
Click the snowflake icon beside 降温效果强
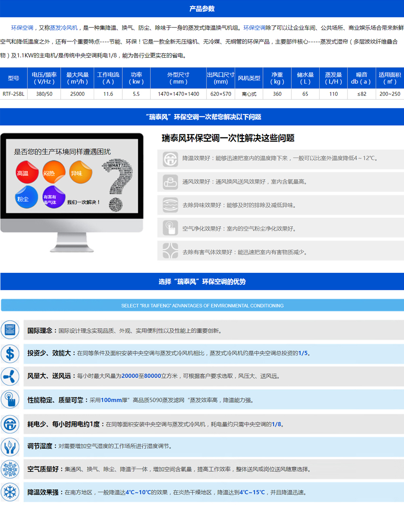coord(10,492)
